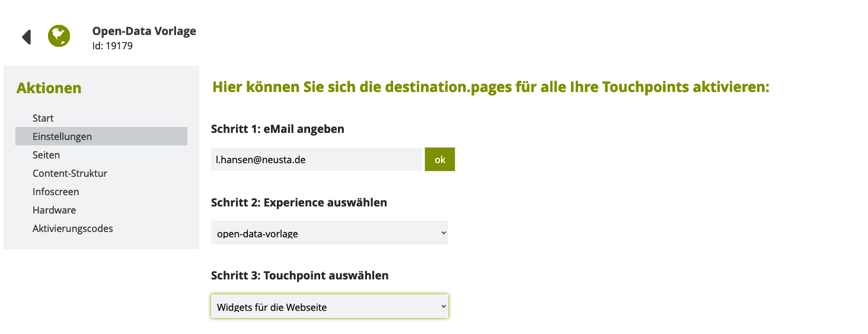
Task: Open the Touchpoint dropdown Widgets für die Webseite
Action: (x=330, y=306)
